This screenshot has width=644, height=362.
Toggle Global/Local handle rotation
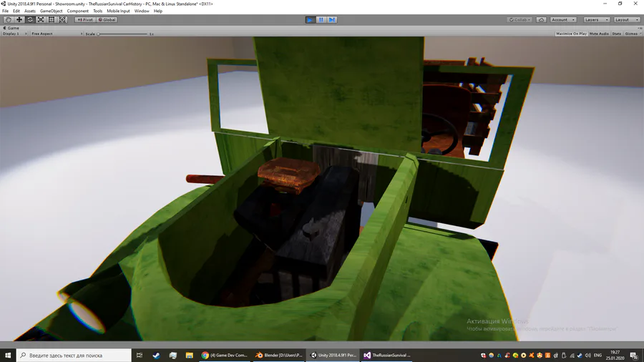(x=107, y=20)
